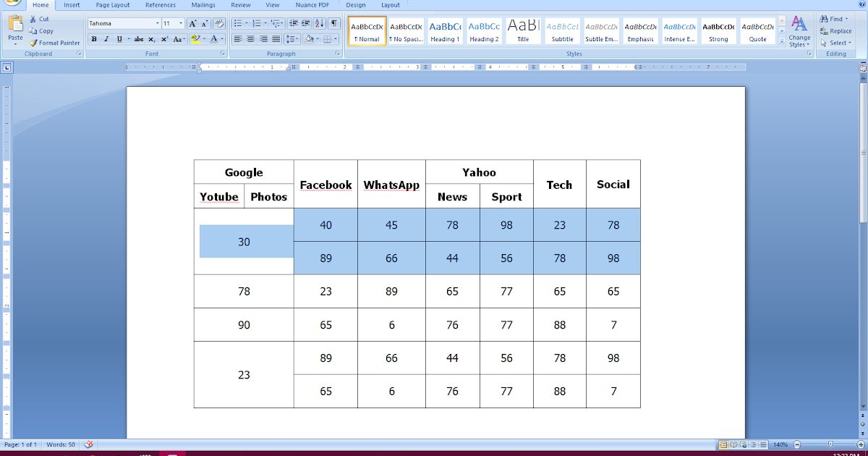
Task: Toggle Bold formatting
Action: tap(94, 39)
